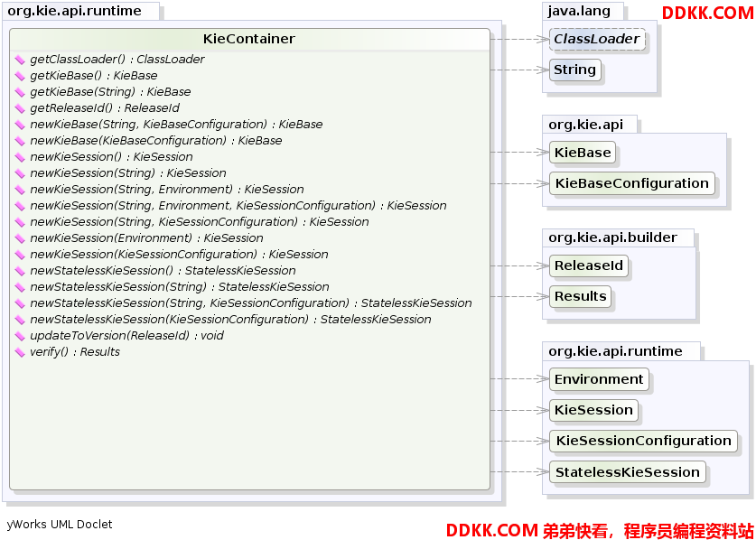
Task: Open the StatelessKieSession class node
Action: tap(627, 472)
